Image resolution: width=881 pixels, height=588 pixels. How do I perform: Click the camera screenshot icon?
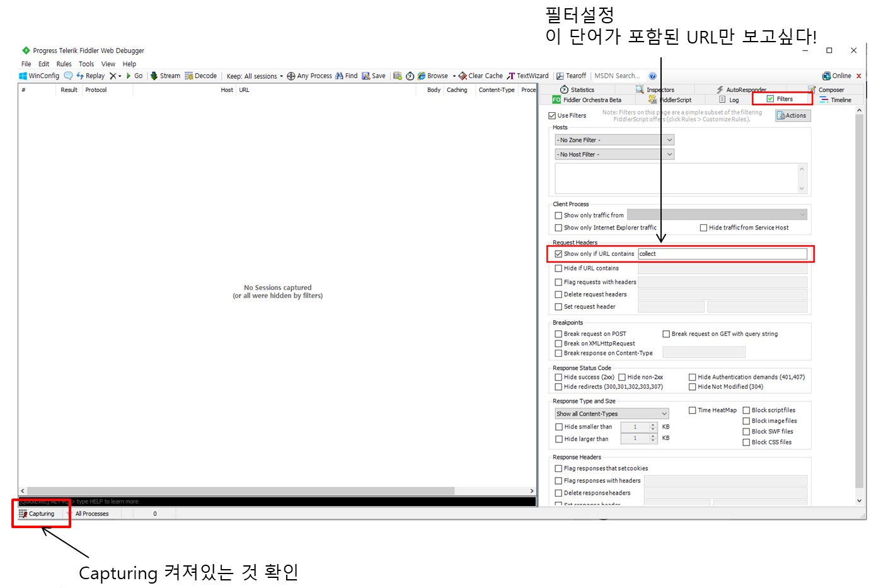point(398,76)
